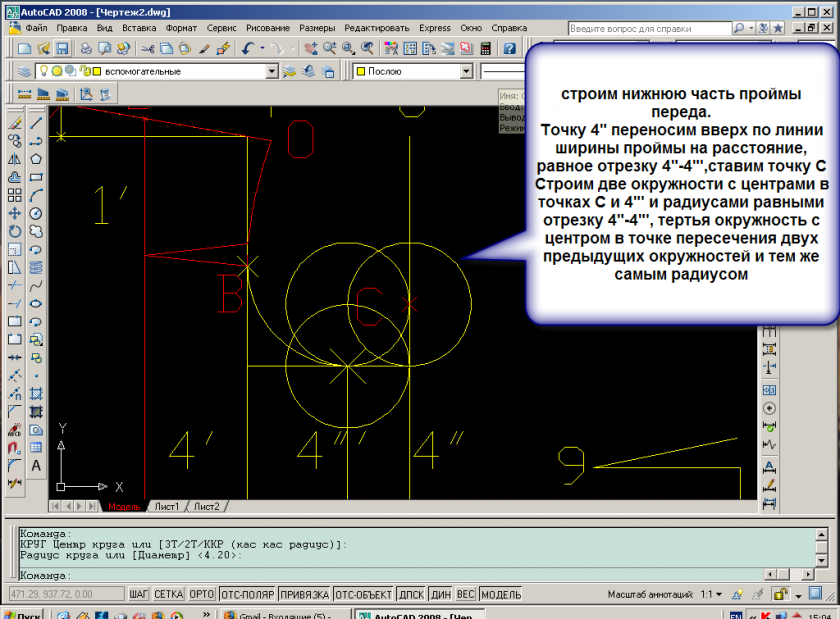Image resolution: width=840 pixels, height=619 pixels.
Task: Select the Line tool in draw toolbar
Action: pos(36,123)
